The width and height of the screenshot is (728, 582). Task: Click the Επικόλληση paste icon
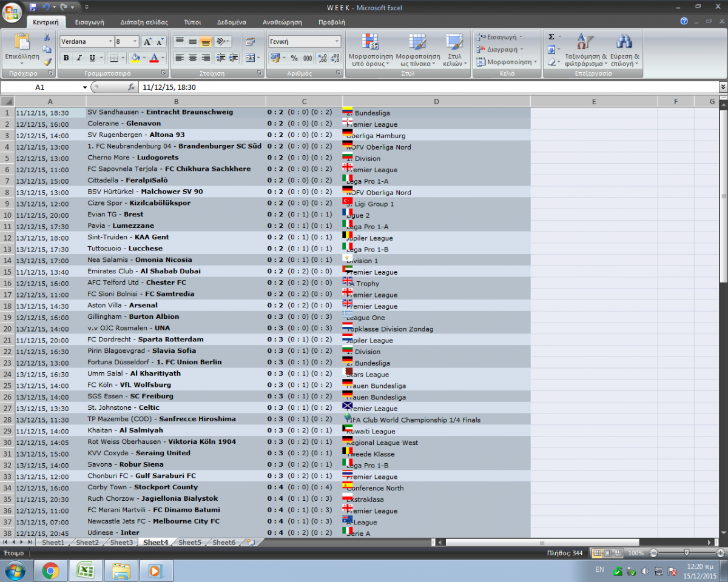(x=22, y=42)
